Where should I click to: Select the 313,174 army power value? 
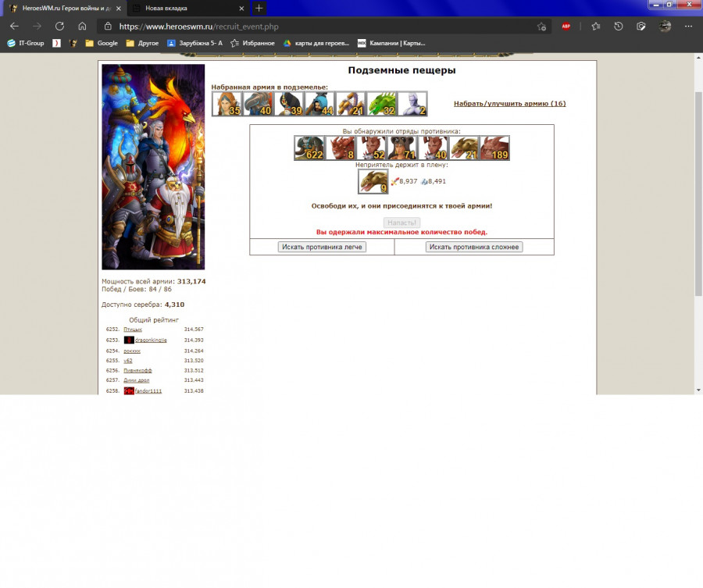[x=191, y=281]
